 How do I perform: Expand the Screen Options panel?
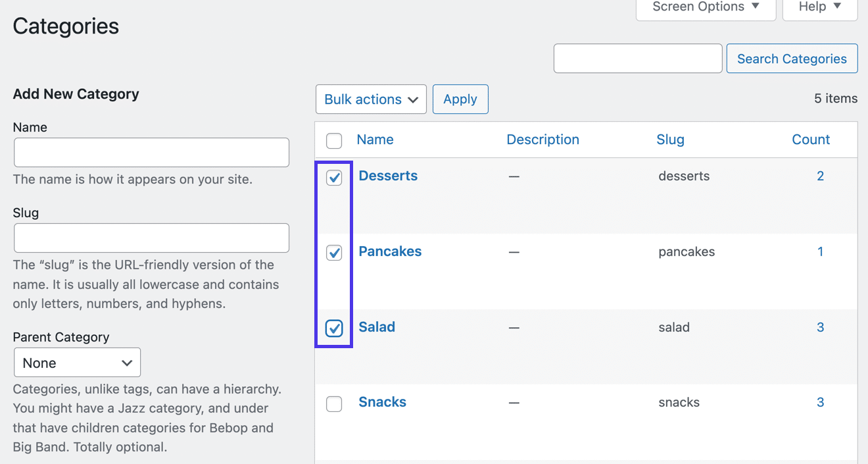click(x=704, y=7)
